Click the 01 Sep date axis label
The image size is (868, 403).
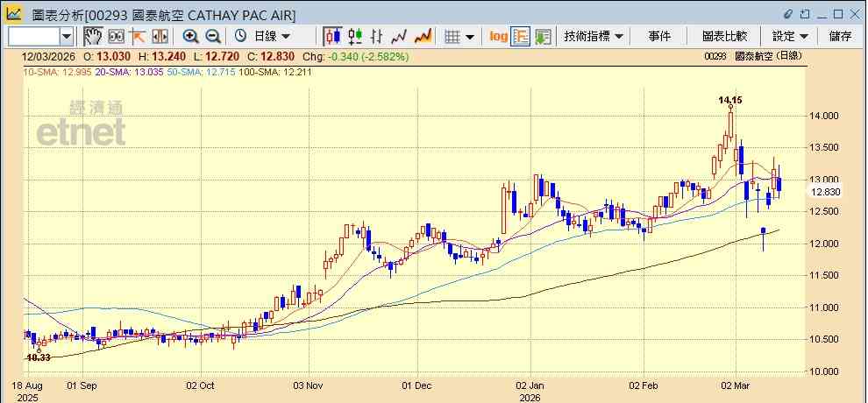point(82,385)
